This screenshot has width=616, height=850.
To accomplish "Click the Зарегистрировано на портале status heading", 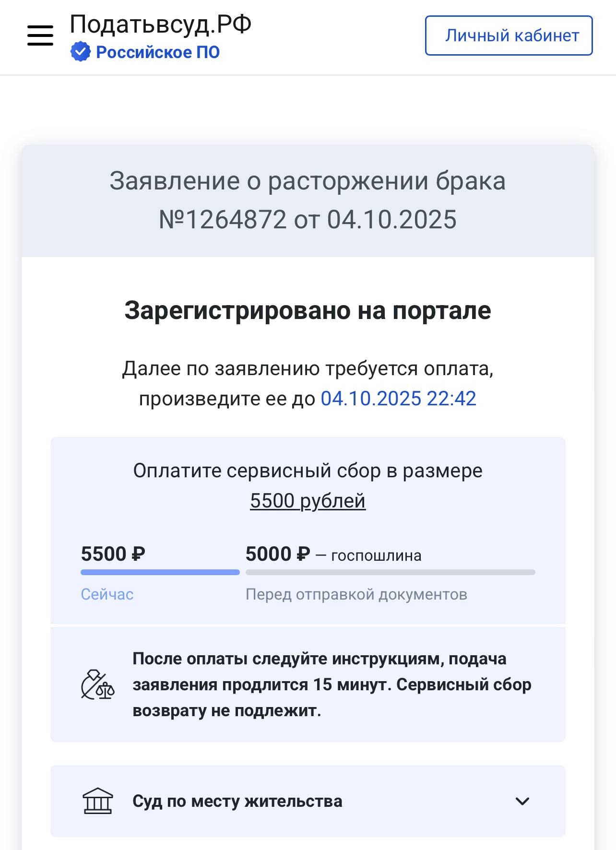I will pos(308,310).
